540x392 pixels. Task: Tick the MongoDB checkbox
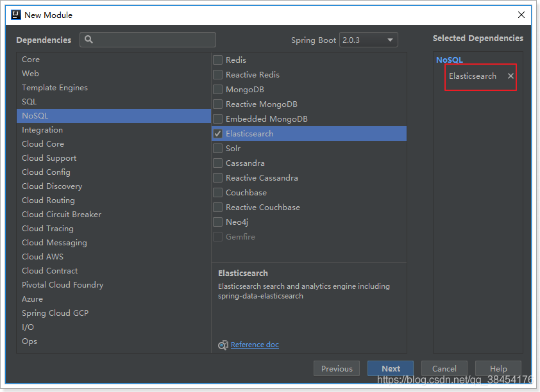point(217,90)
